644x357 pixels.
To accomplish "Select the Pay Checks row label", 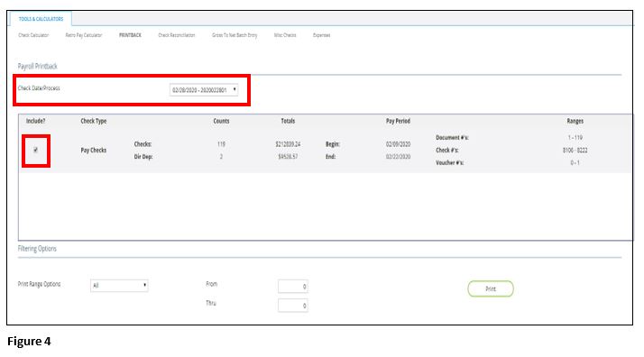I will 94,151.
